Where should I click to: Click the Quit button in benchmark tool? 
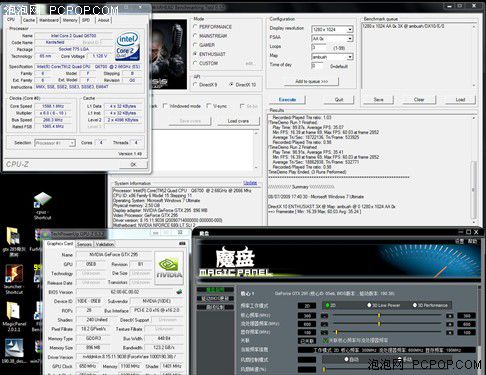339,99
